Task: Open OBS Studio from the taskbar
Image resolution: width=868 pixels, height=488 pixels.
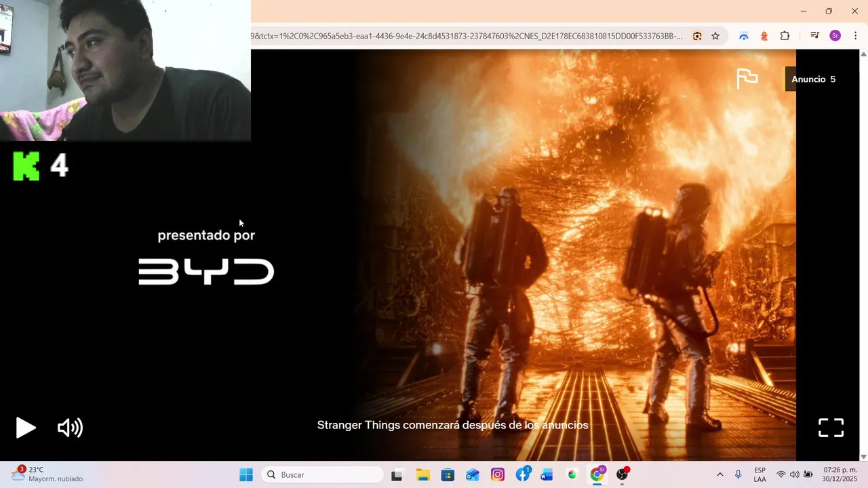Action: pos(623,474)
